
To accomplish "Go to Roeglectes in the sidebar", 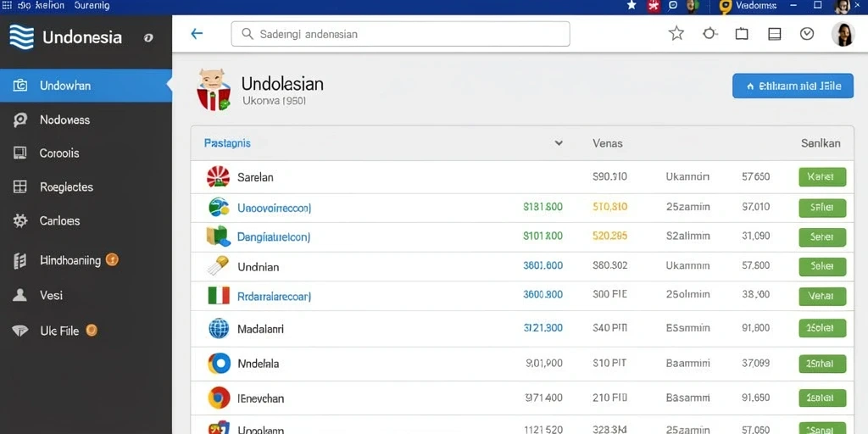I will pos(66,187).
